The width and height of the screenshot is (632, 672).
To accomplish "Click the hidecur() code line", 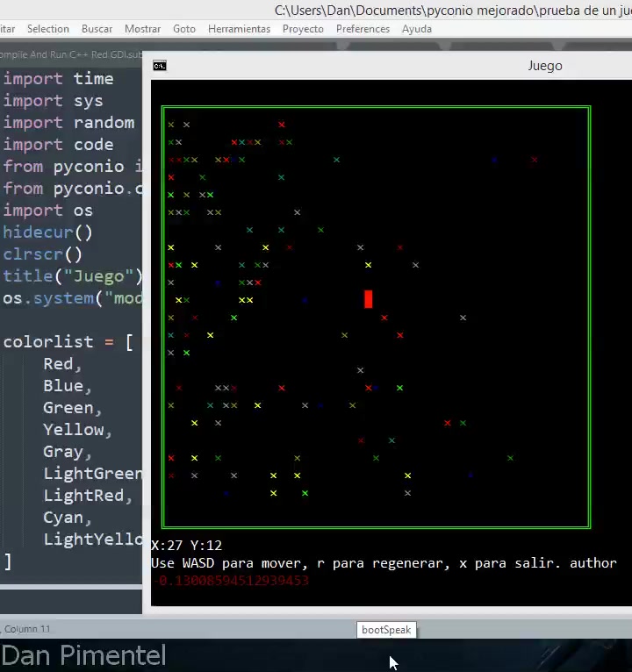I will tap(48, 232).
